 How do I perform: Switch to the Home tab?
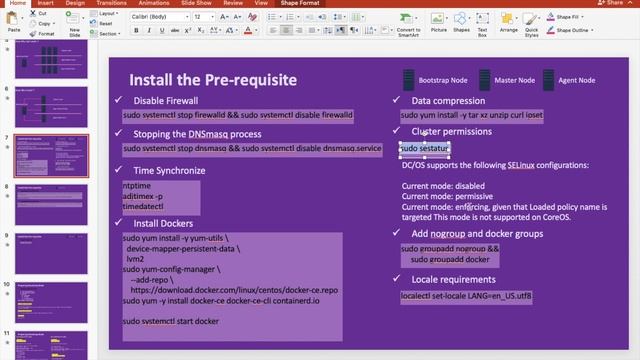[18, 3]
